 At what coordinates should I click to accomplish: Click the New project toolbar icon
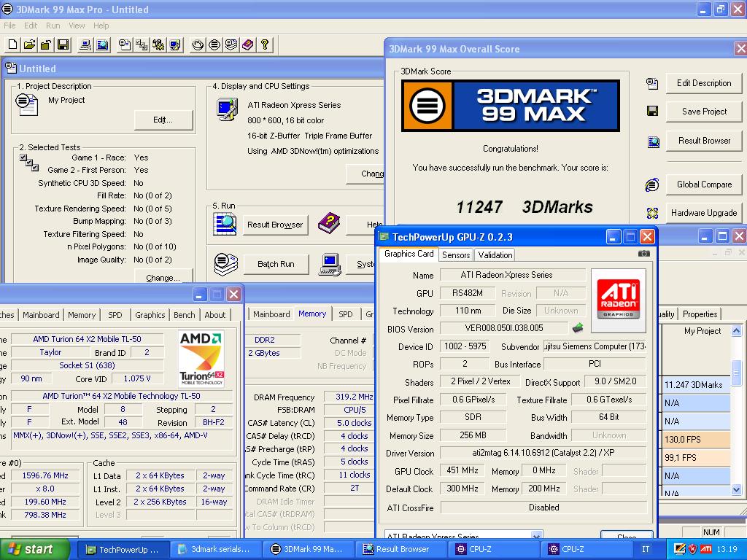coord(13,44)
